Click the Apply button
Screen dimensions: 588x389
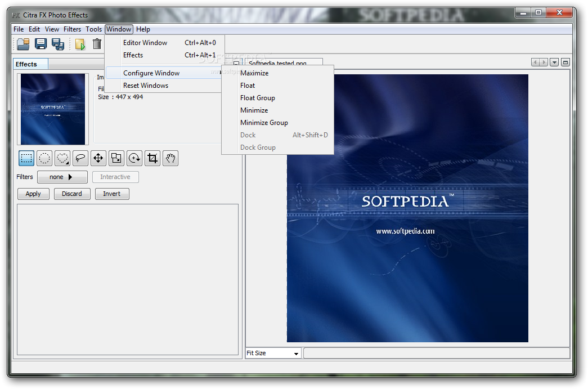coord(33,194)
